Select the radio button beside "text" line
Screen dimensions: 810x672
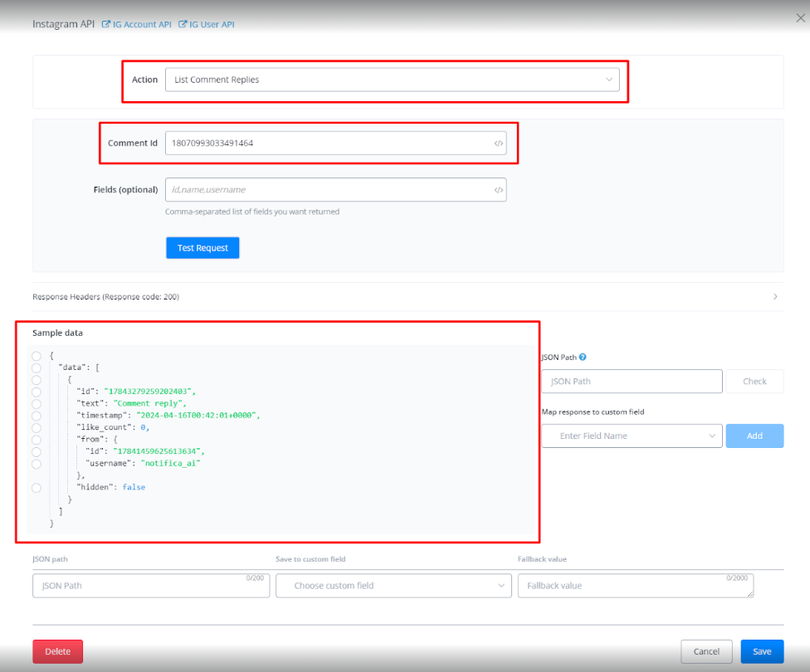tap(37, 403)
